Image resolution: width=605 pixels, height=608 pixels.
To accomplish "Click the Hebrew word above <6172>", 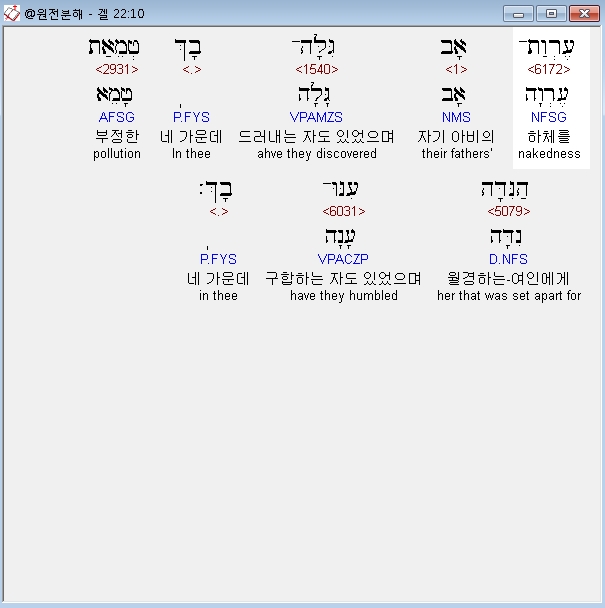I will coord(546,47).
